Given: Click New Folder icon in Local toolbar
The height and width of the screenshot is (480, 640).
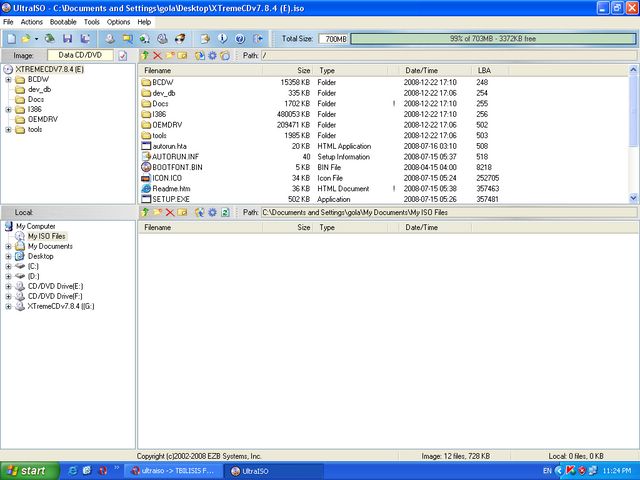Looking at the screenshot, I should [158, 212].
